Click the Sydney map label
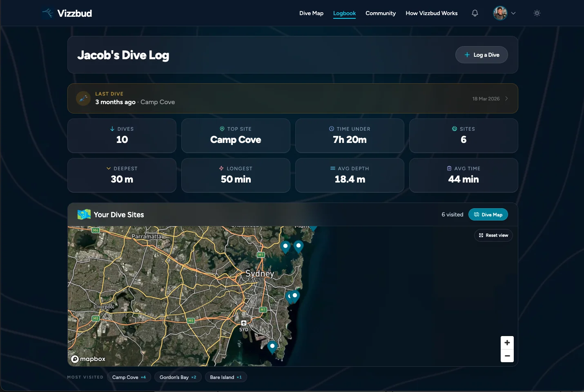584x392 pixels. (260, 273)
